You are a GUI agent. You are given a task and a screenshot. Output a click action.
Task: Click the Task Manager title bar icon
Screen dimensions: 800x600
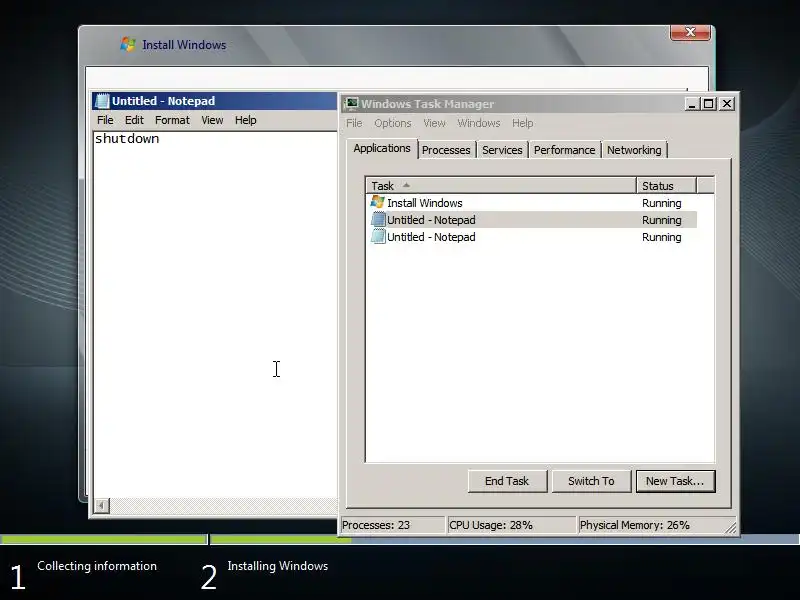point(351,104)
